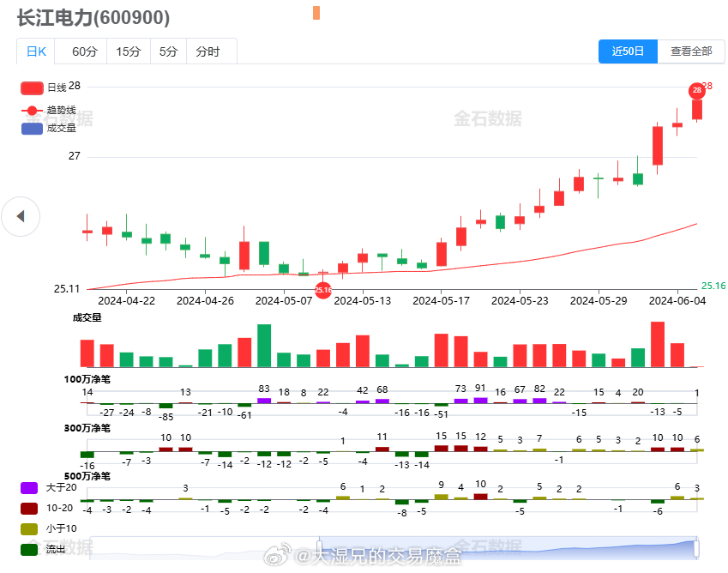Click the 查看全部 button
The image size is (728, 573).
click(x=691, y=51)
